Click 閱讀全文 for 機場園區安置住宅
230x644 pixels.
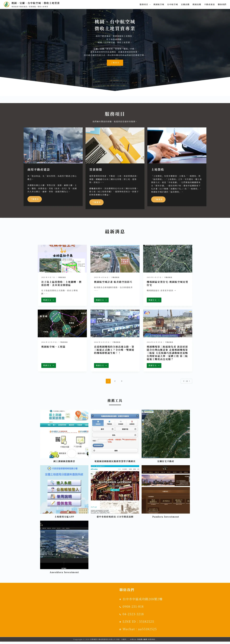pyautogui.click(x=154, y=300)
